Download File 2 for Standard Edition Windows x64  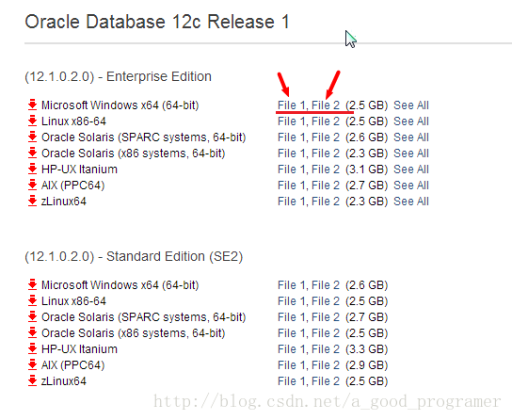326,285
